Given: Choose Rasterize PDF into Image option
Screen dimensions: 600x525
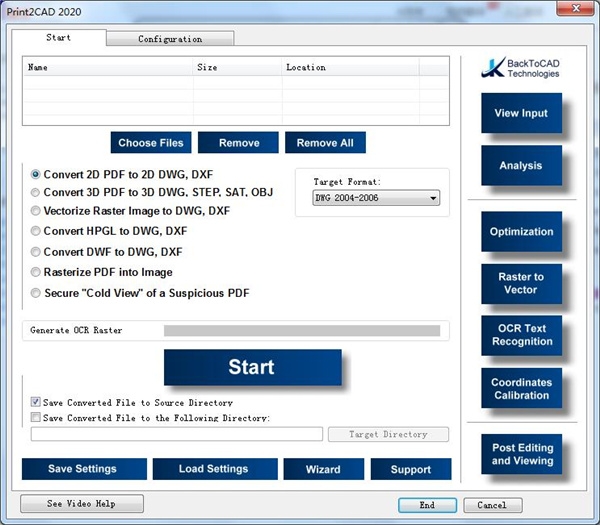Looking at the screenshot, I should point(37,272).
